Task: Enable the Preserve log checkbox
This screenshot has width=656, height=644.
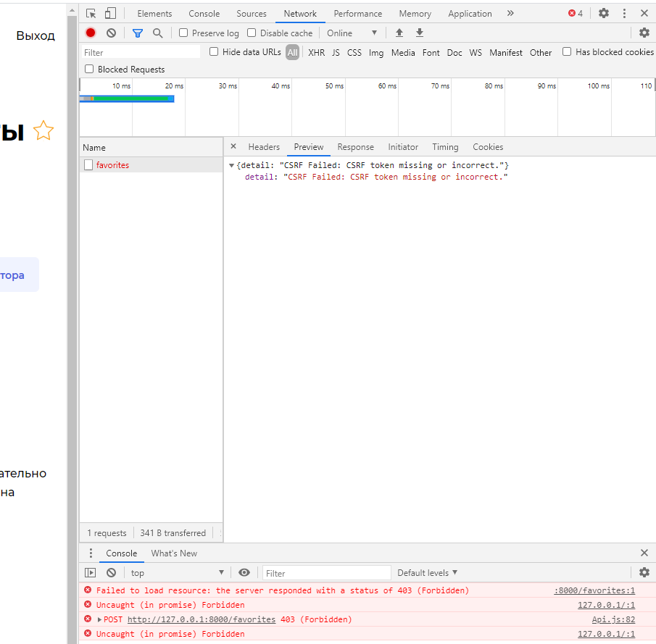Action: pos(183,33)
